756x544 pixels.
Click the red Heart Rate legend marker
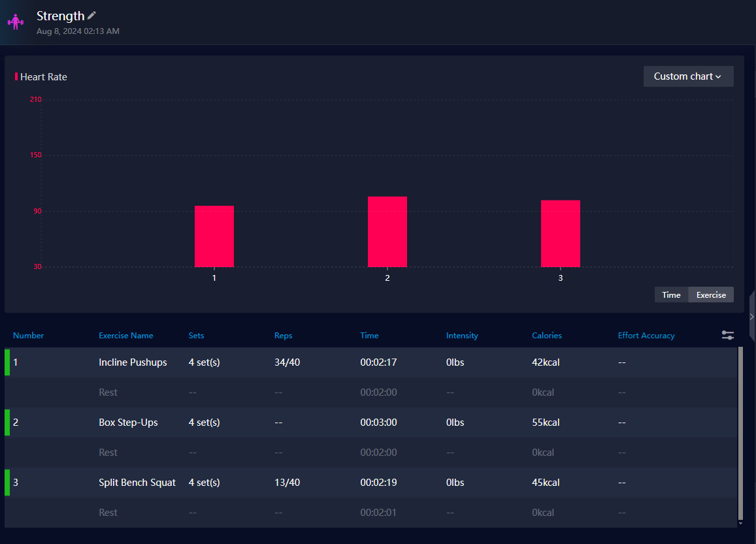pos(16,77)
